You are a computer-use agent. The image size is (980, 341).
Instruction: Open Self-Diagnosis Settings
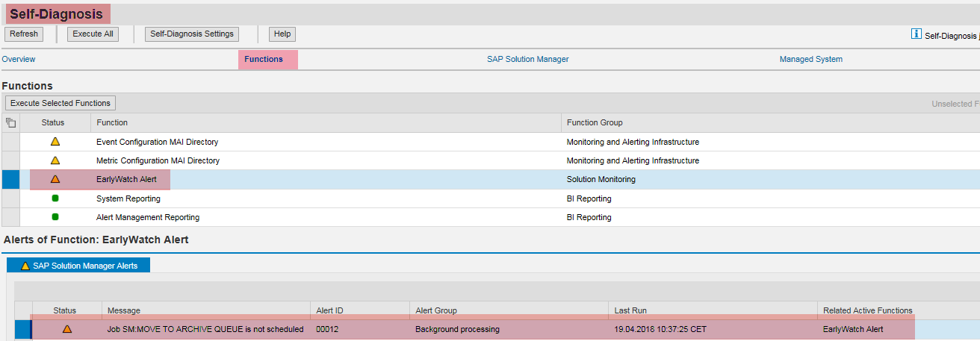pos(192,34)
